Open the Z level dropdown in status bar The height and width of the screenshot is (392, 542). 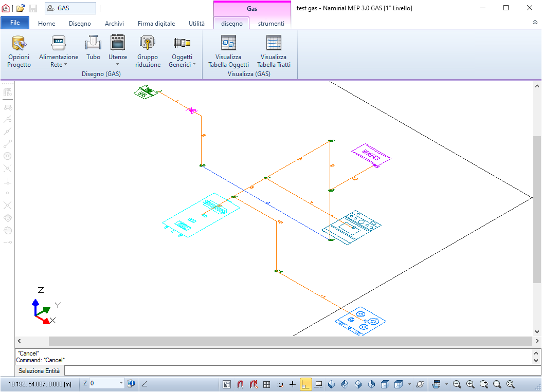pyautogui.click(x=121, y=383)
